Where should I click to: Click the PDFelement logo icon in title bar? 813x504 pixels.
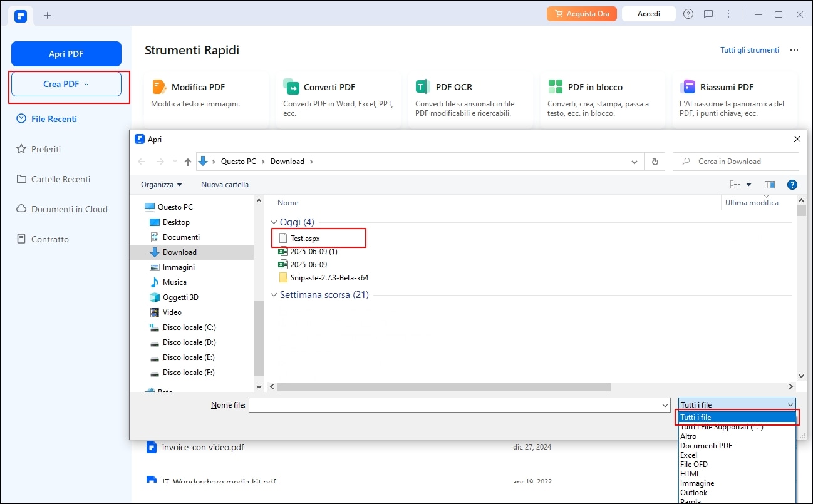(x=21, y=15)
